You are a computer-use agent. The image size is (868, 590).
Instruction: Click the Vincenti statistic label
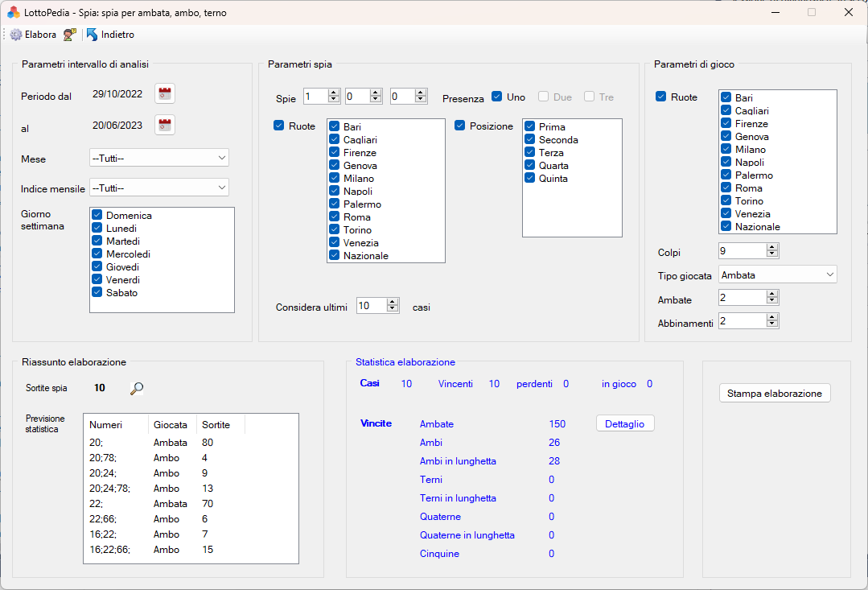click(x=455, y=384)
